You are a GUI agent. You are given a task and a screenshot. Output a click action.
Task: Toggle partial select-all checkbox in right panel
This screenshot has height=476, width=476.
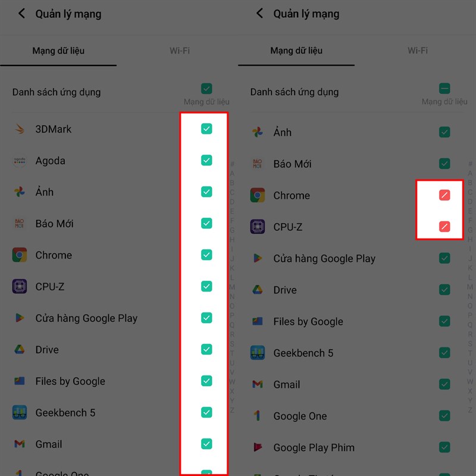point(444,88)
